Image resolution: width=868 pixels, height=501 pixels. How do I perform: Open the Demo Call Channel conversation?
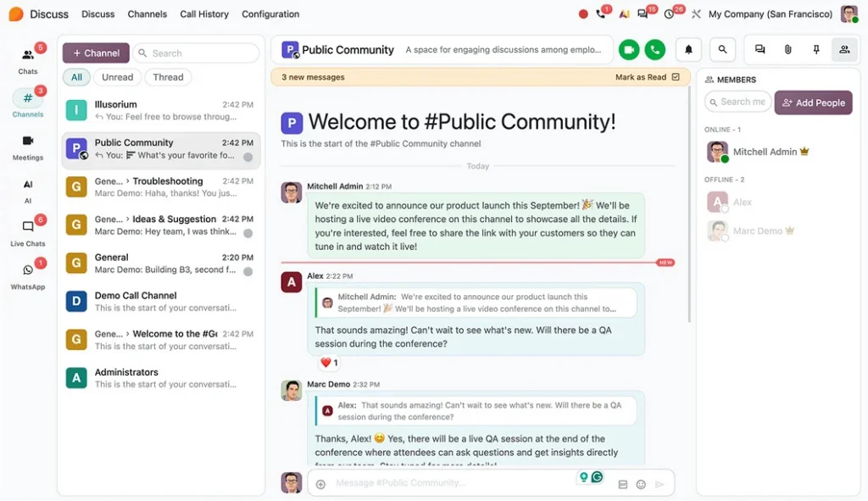[160, 302]
